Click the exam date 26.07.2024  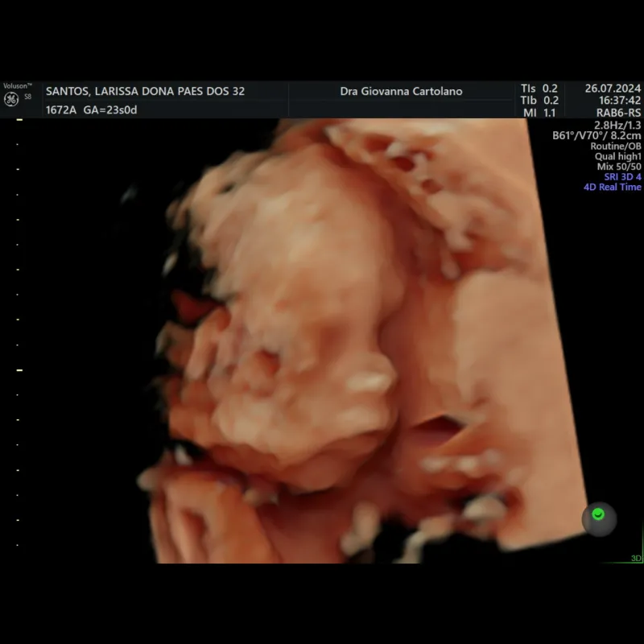pyautogui.click(x=613, y=89)
